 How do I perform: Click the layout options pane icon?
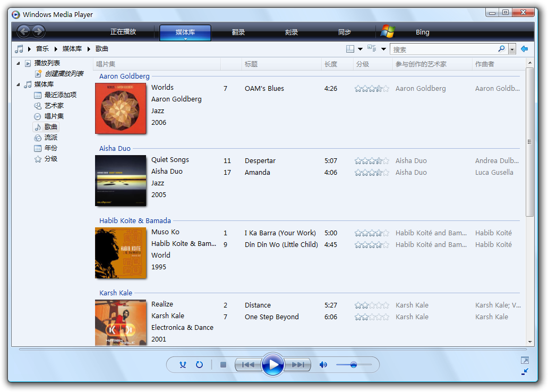pos(350,49)
